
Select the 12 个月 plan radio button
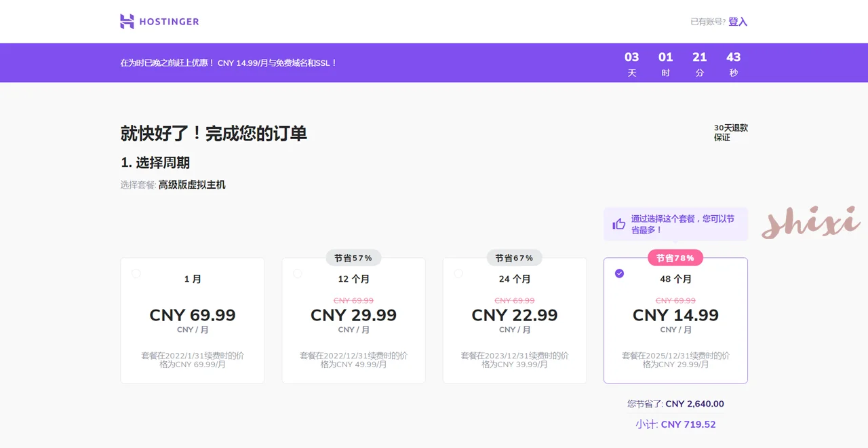pos(297,274)
